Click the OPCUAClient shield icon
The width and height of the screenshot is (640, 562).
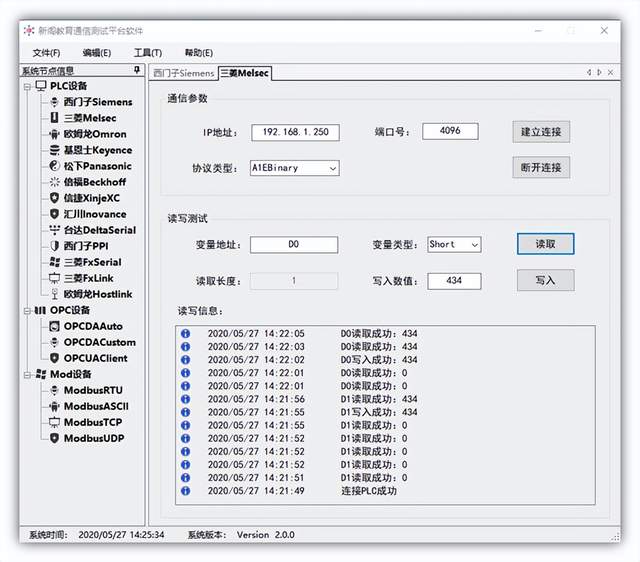[54, 358]
